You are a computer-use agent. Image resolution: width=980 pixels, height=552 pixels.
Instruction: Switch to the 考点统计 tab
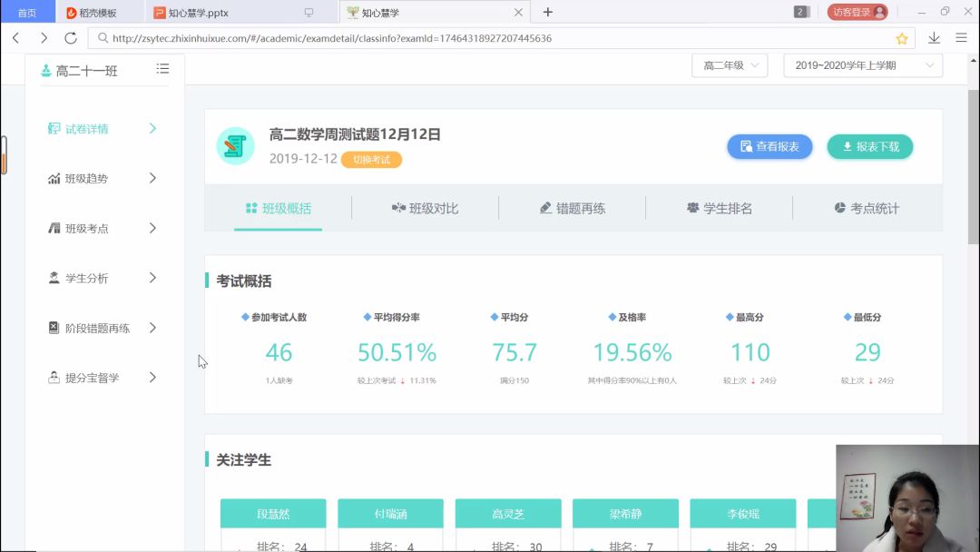tap(865, 208)
